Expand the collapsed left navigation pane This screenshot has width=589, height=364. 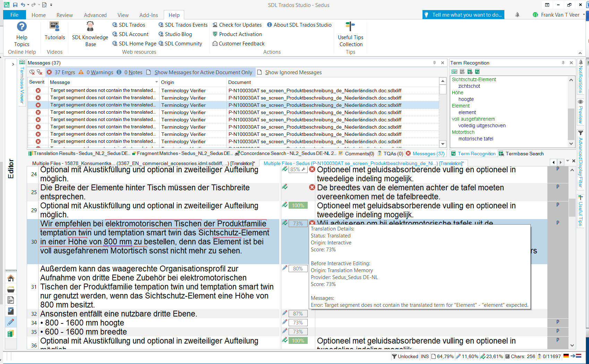13,64
